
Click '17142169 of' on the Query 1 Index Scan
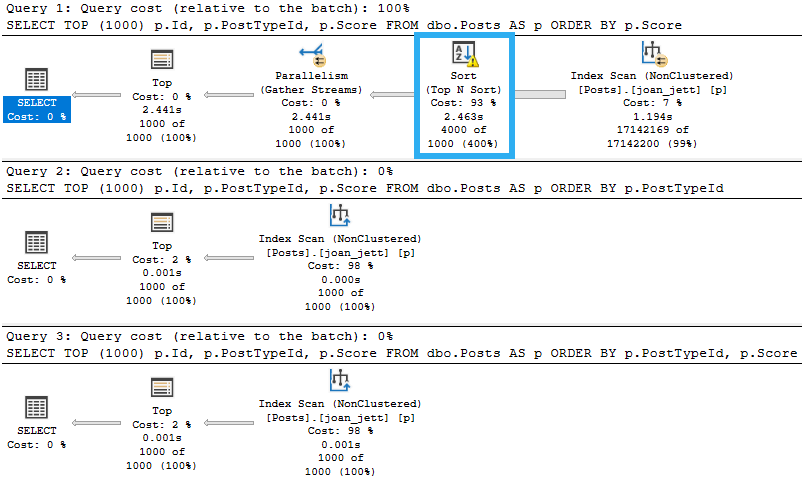point(653,130)
